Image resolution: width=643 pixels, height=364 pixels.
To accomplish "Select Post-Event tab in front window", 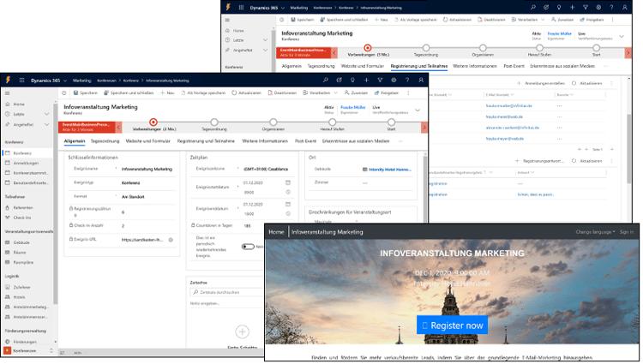I will click(x=305, y=140).
